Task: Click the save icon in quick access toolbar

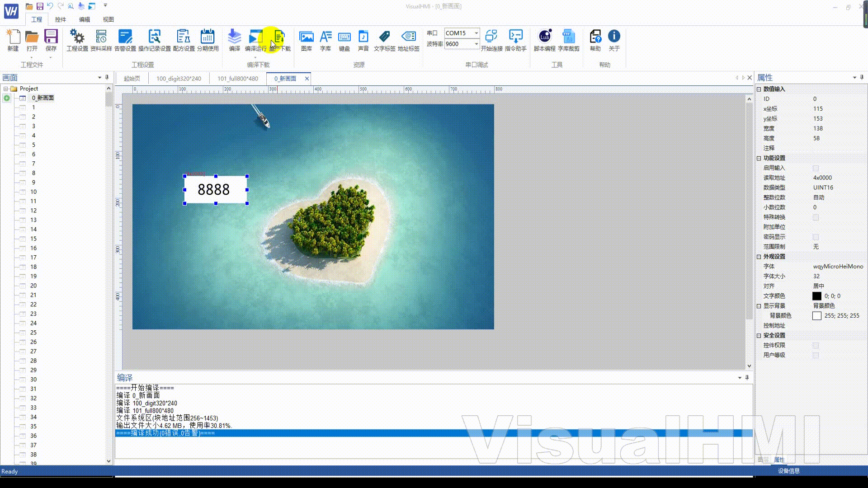Action: pos(40,6)
